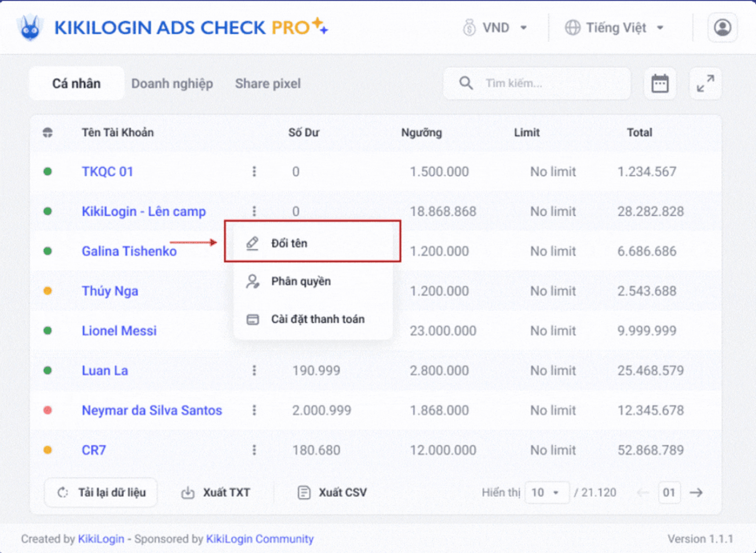Open the rows-per-page dropdown showing 10
The height and width of the screenshot is (553, 756).
(547, 493)
